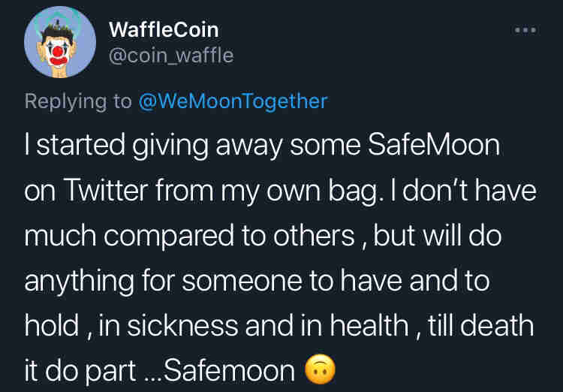Image resolution: width=563 pixels, height=392 pixels.
Task: Open the three-dot more options menu
Action: [525, 30]
